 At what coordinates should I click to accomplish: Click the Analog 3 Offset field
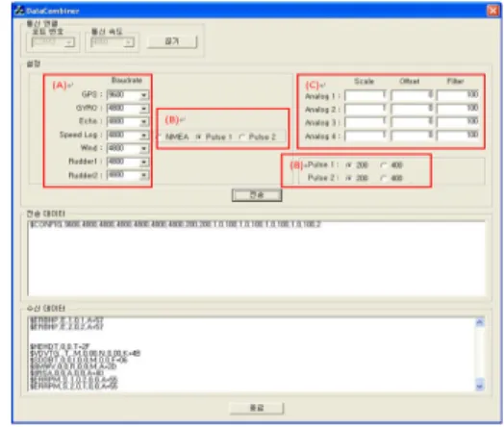pyautogui.click(x=412, y=122)
